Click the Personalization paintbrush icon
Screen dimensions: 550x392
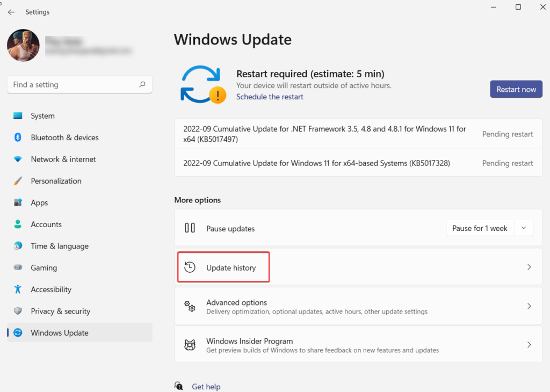[18, 181]
